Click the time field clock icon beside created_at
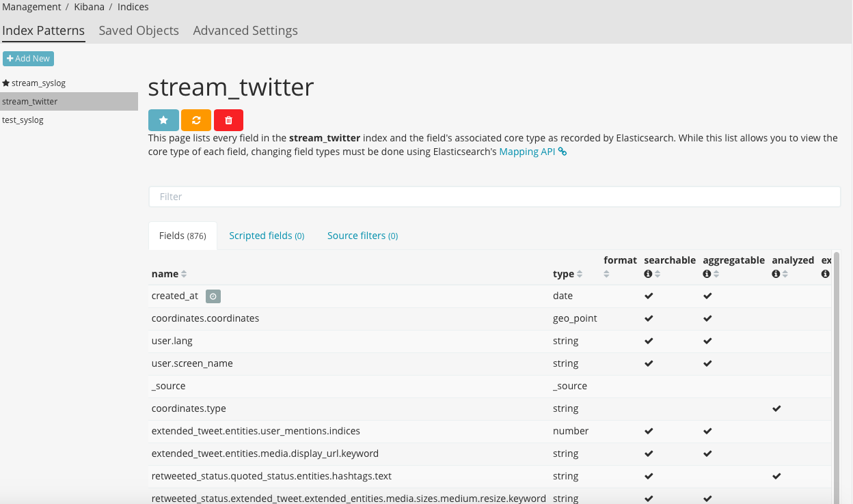This screenshot has height=504, width=853. [x=213, y=296]
